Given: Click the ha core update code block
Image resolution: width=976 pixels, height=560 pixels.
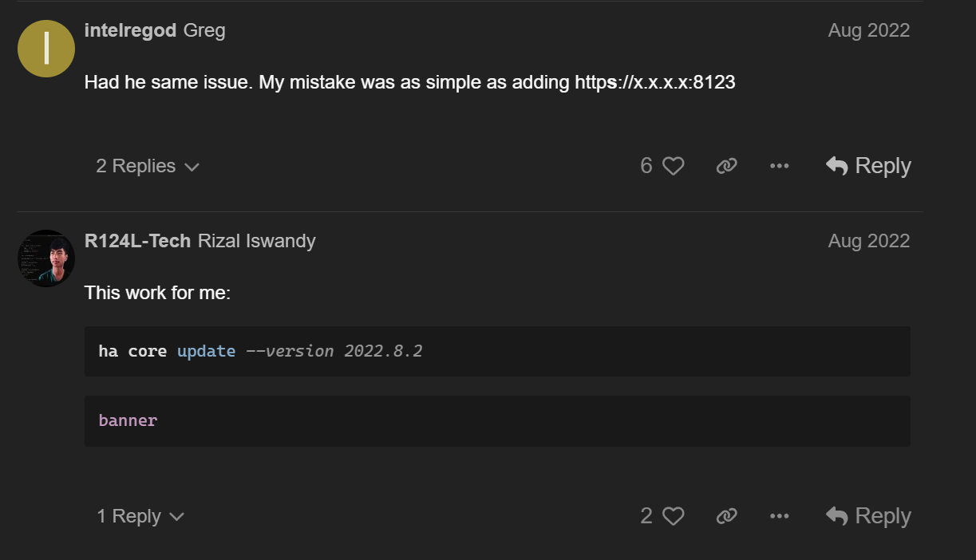Looking at the screenshot, I should pyautogui.click(x=496, y=351).
